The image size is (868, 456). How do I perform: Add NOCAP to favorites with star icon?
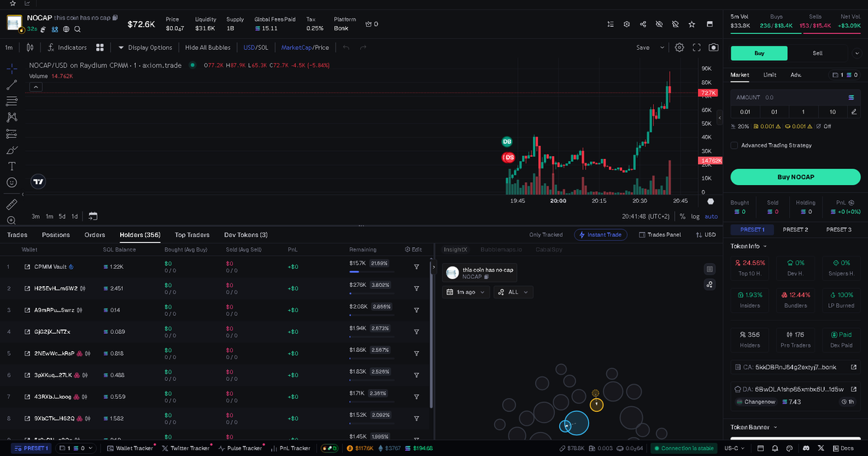point(692,24)
